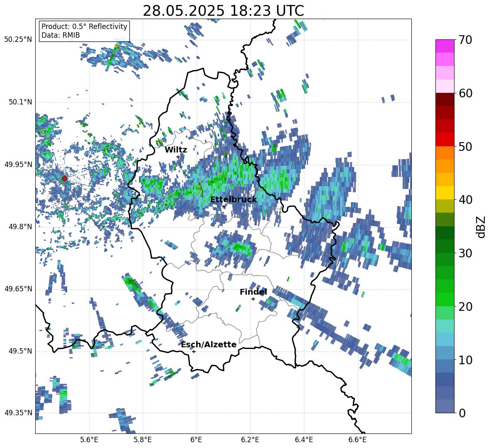Click the red radar location marker
Screen dimensions: 491x448
tap(64, 179)
